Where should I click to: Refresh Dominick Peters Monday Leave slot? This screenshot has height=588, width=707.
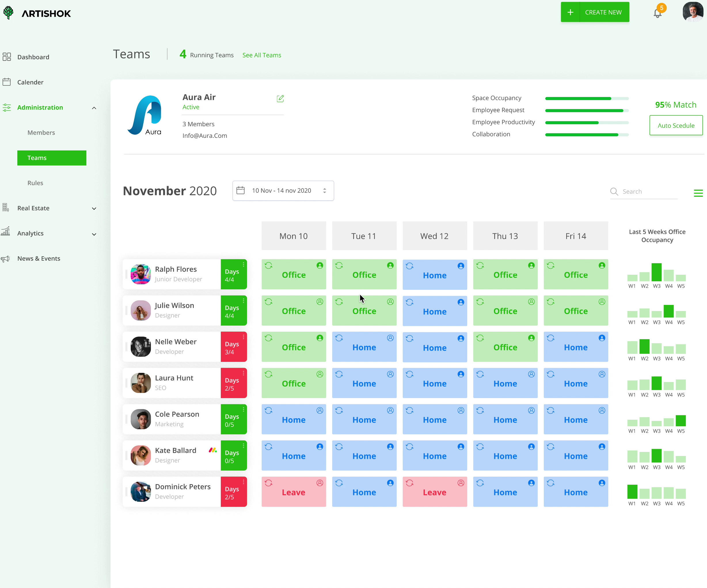268,483
